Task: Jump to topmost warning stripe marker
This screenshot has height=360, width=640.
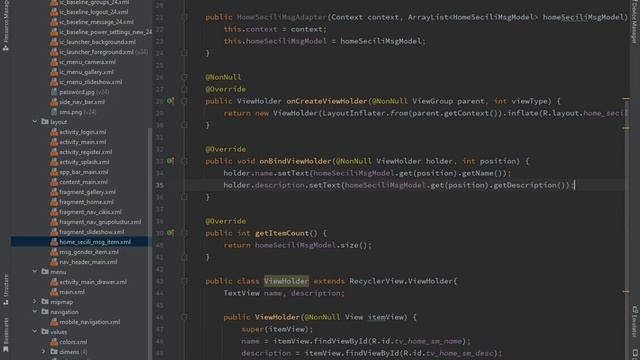Action: pos(626,99)
